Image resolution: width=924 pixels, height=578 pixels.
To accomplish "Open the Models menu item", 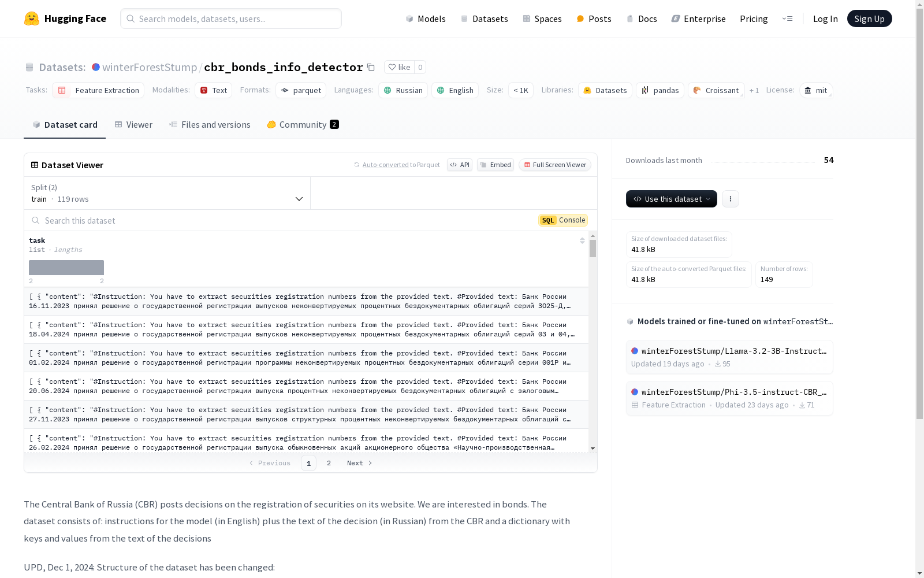I will pyautogui.click(x=426, y=18).
